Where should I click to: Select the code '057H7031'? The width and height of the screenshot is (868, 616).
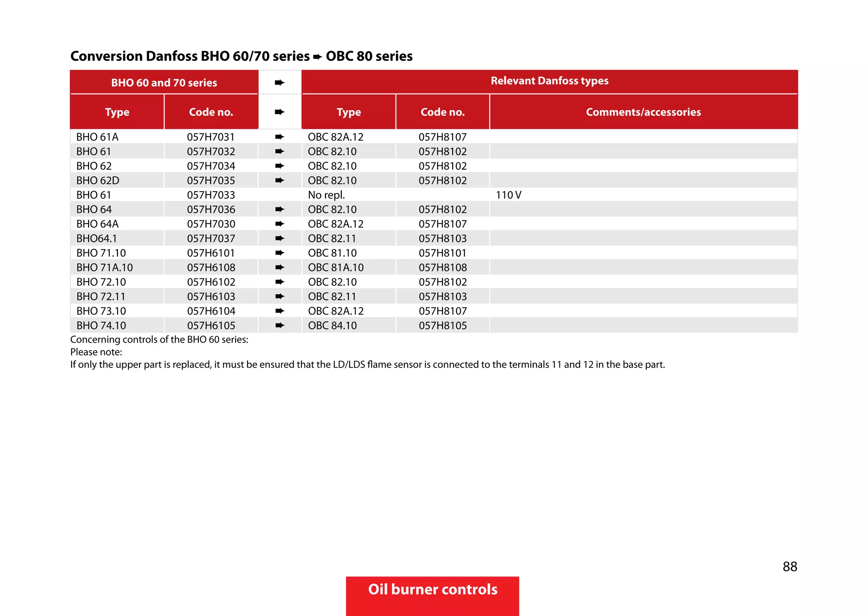(x=211, y=137)
